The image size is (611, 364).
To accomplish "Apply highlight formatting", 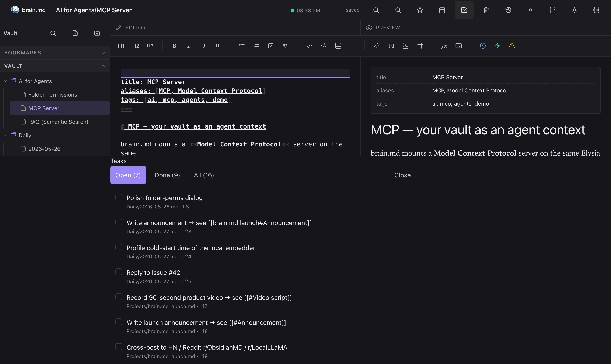I will [218, 46].
